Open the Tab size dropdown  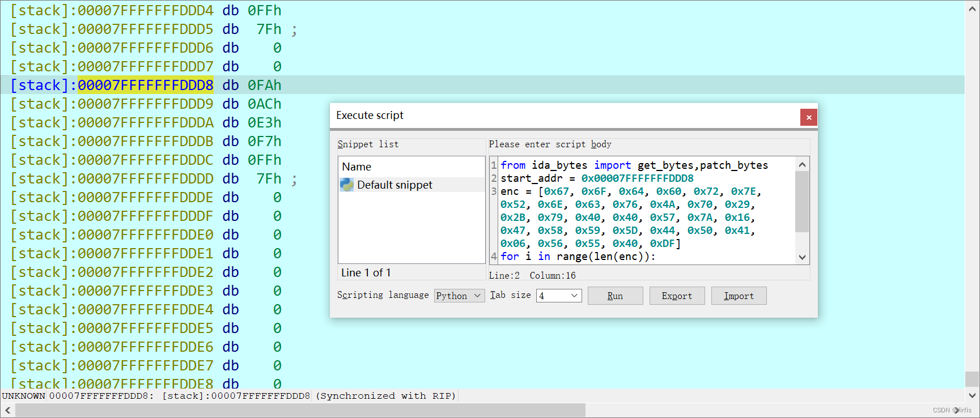(x=558, y=296)
